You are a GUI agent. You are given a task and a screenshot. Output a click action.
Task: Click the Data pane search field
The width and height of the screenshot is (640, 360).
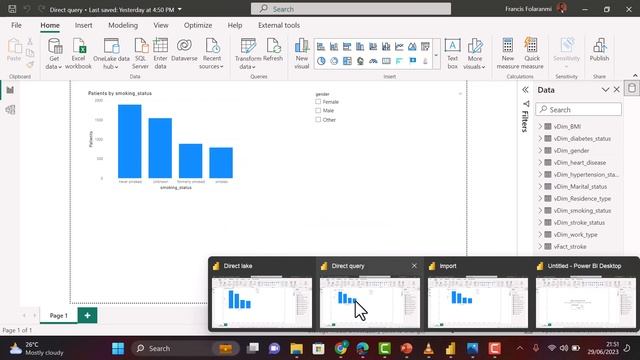pyautogui.click(x=579, y=109)
